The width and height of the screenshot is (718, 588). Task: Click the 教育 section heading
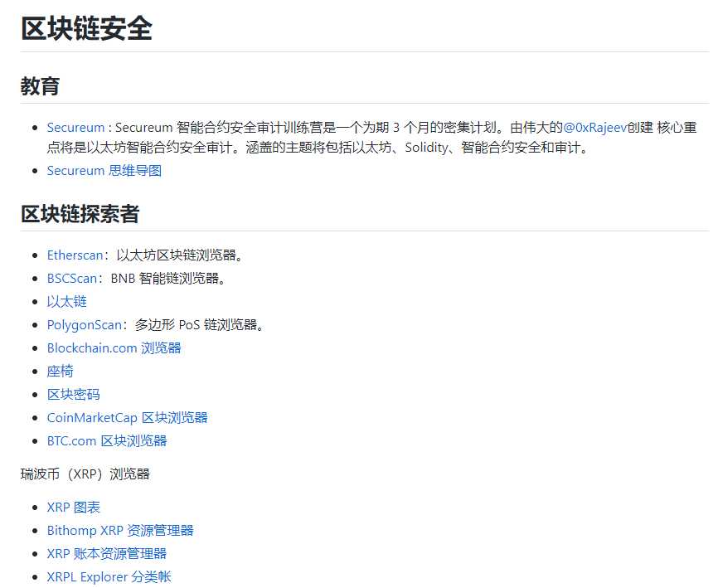click(x=41, y=86)
